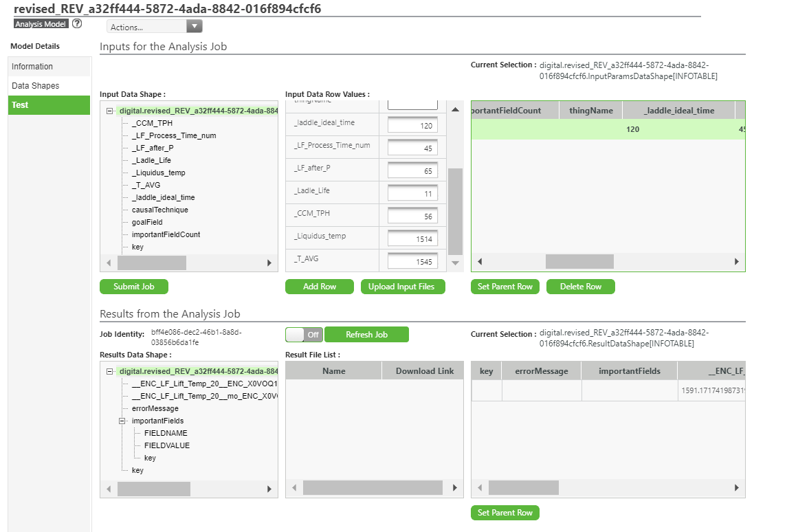Toggle the Off switch next to Refresh Job

pyautogui.click(x=297, y=334)
